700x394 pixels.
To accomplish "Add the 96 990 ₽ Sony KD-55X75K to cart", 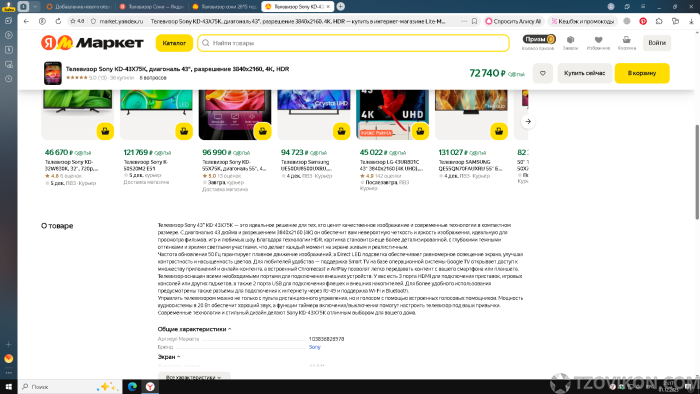I will pyautogui.click(x=262, y=131).
